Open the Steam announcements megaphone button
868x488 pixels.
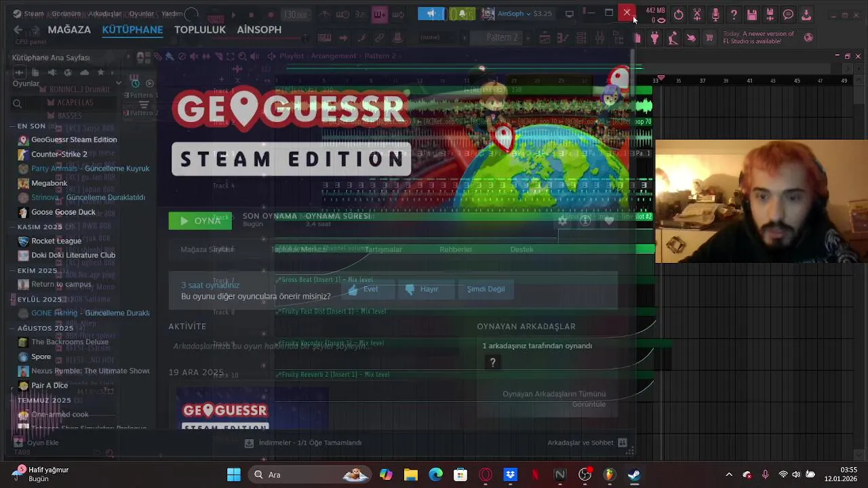coord(431,14)
